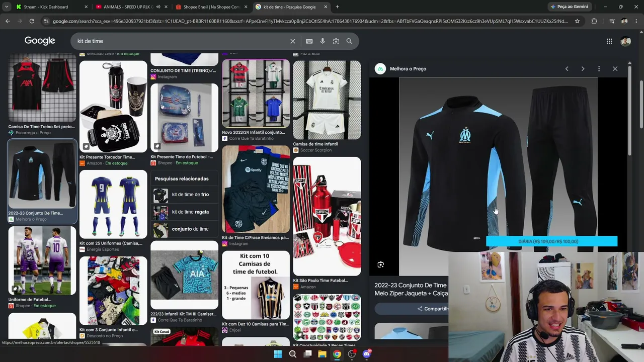Open the Kit Presente Time de Futebol thumbnail
644x362 pixels.
[x=184, y=118]
